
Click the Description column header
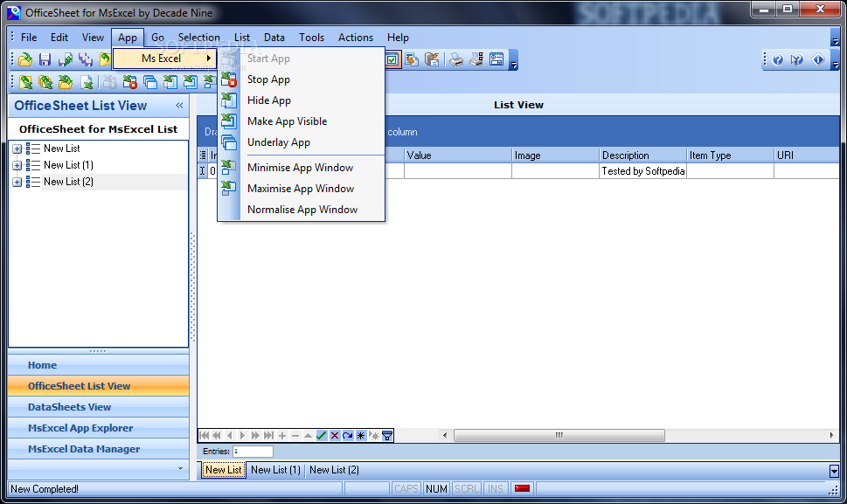coord(642,155)
